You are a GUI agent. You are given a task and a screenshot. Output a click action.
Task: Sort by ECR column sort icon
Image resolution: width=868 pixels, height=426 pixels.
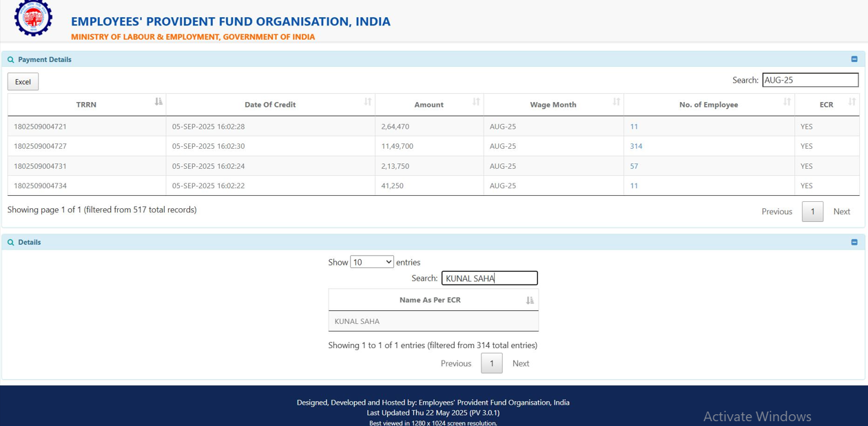tap(852, 102)
